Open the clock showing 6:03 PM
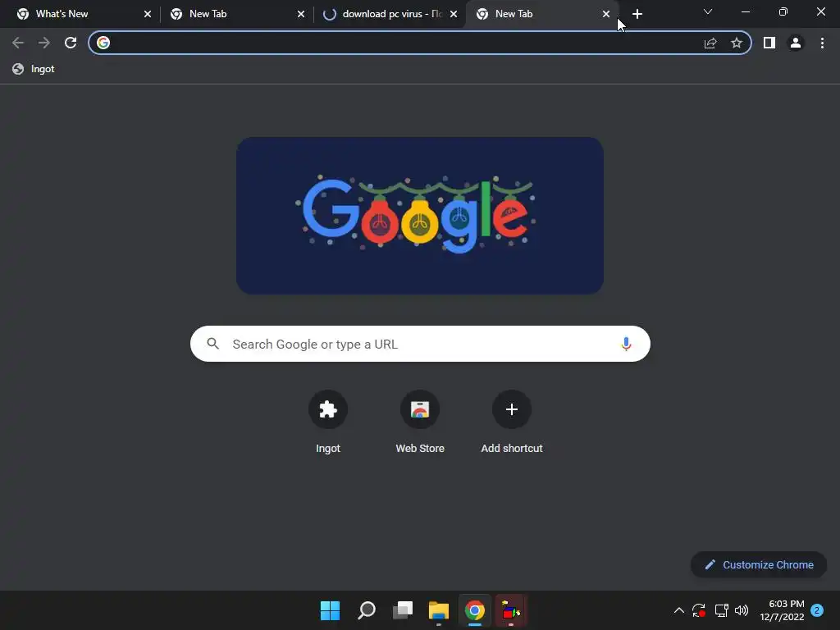The image size is (840, 630). point(782,610)
